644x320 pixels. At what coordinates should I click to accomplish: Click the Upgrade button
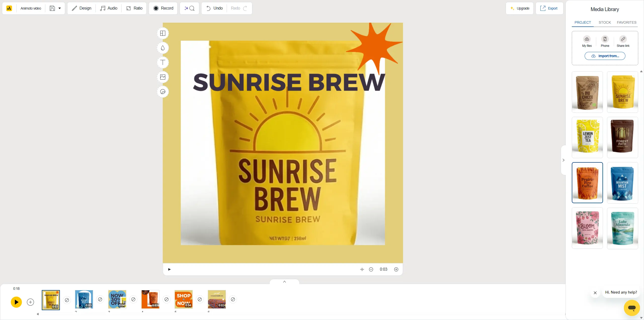519,8
